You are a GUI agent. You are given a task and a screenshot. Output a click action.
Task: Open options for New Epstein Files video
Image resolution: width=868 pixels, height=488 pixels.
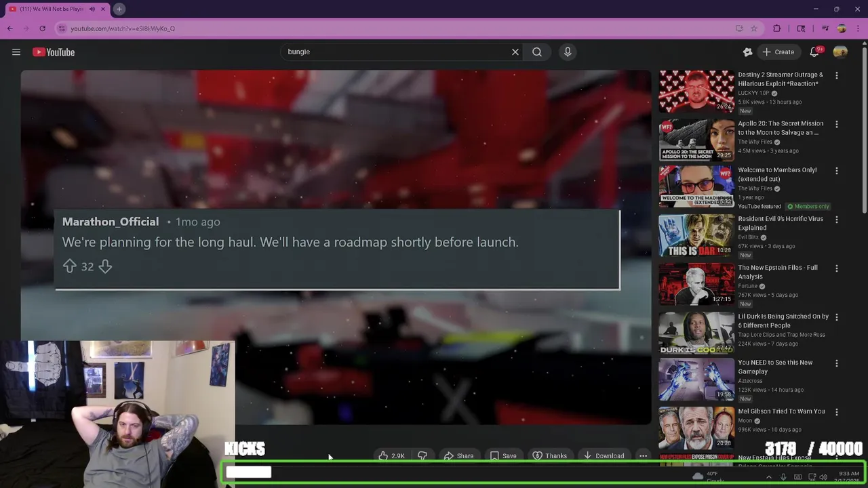coord(836,268)
